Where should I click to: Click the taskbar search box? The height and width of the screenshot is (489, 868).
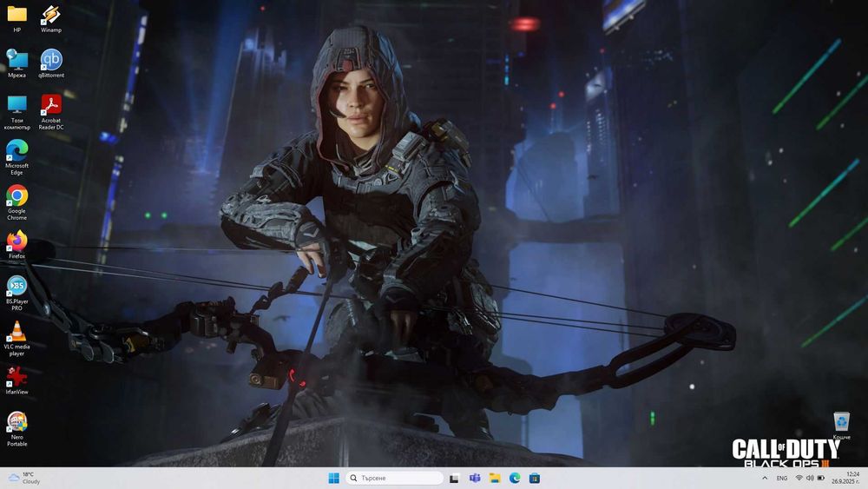[x=395, y=478]
